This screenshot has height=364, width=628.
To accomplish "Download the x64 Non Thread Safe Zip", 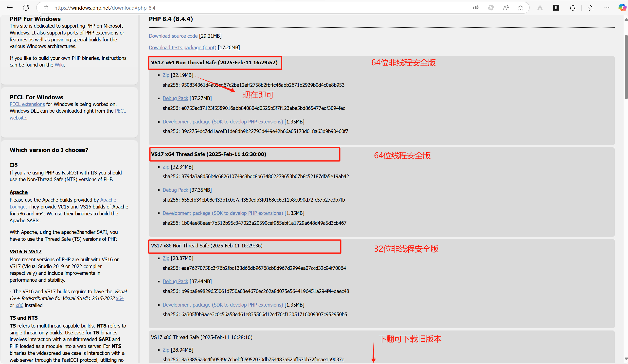I will pyautogui.click(x=166, y=75).
